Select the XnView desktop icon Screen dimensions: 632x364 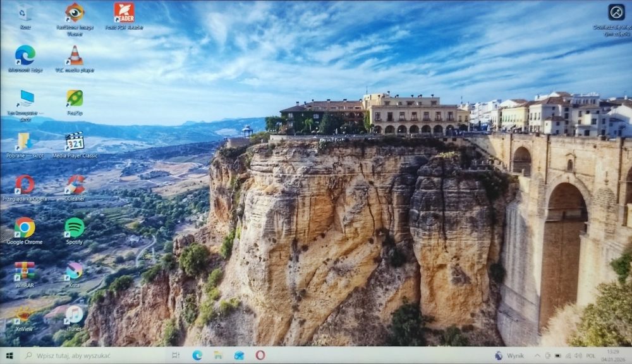[24, 318]
